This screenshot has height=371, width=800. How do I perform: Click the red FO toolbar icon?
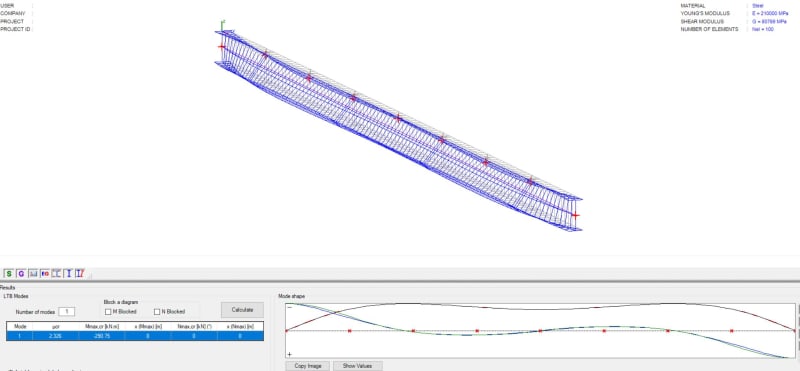point(45,274)
